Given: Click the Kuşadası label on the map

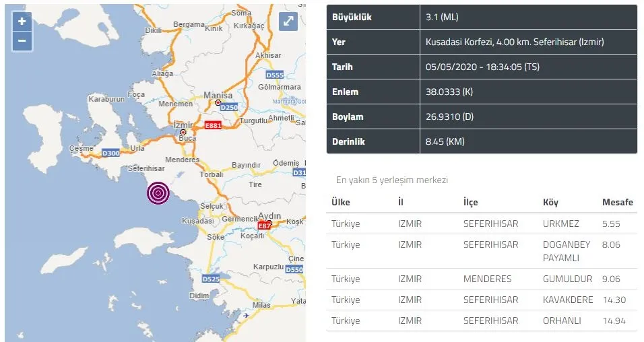Looking at the screenshot, I should pyautogui.click(x=198, y=221).
